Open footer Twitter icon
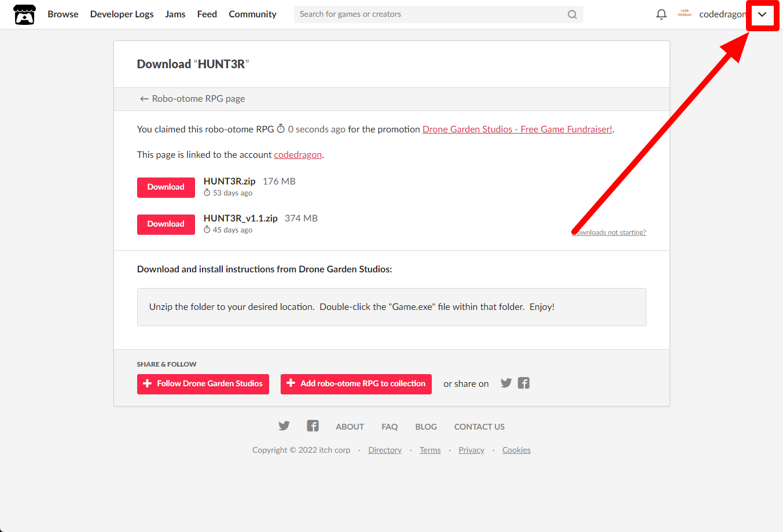The width and height of the screenshot is (783, 532). coord(284,426)
